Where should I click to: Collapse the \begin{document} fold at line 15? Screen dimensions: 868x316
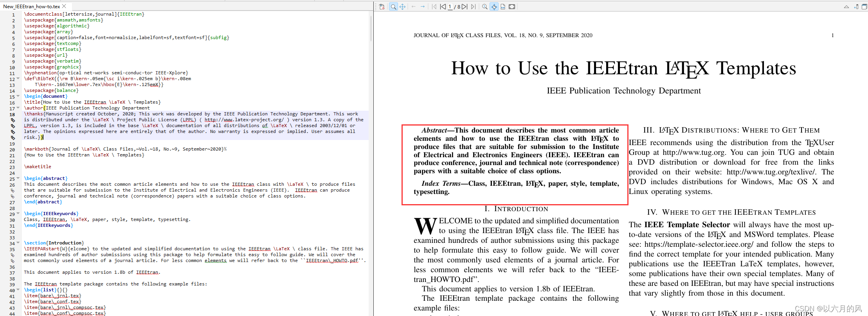tap(18, 96)
